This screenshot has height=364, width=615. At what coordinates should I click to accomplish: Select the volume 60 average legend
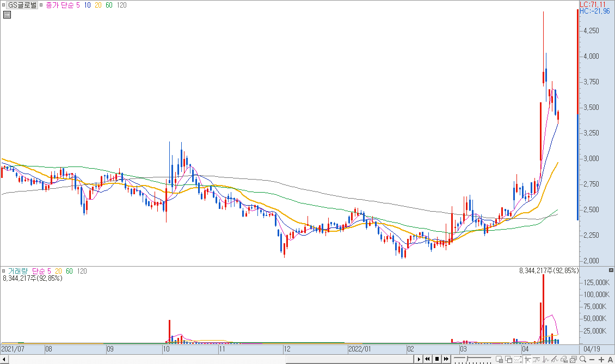pos(70,271)
